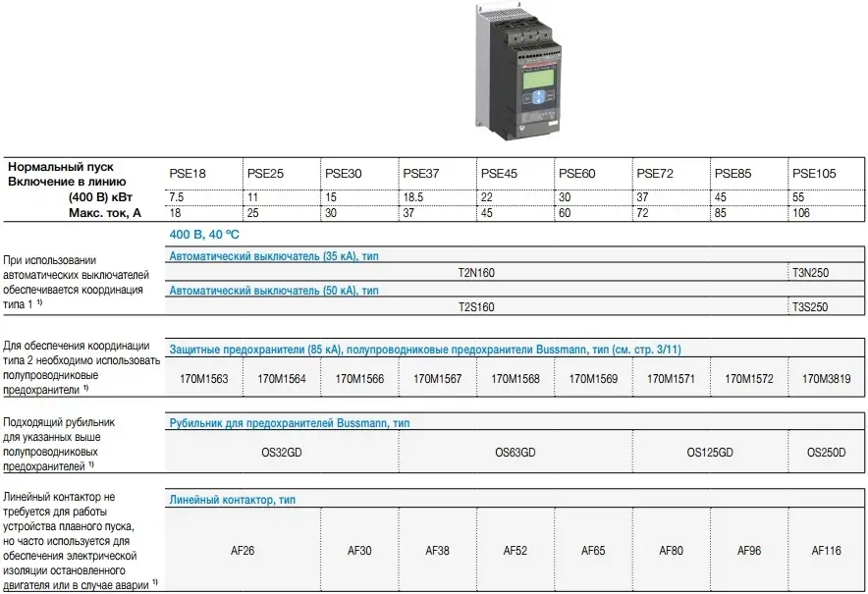Click the 55 kW value under PSE105
The image size is (868, 594).
798,197
